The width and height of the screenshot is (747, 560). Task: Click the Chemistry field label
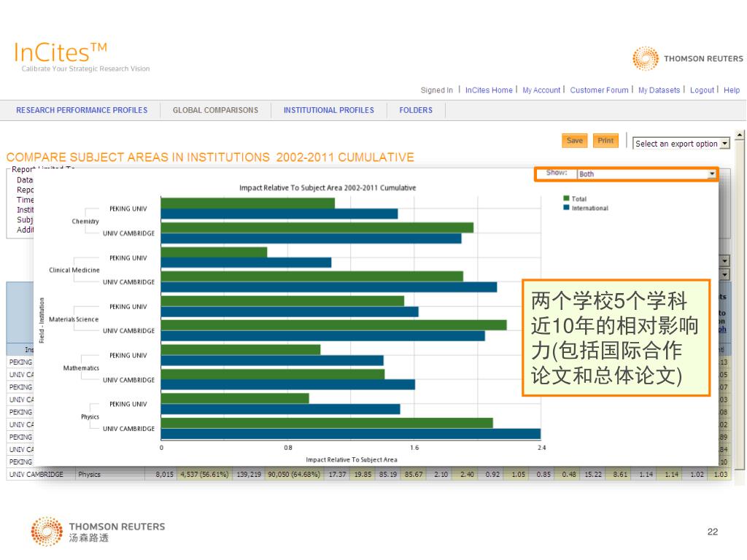(85, 222)
